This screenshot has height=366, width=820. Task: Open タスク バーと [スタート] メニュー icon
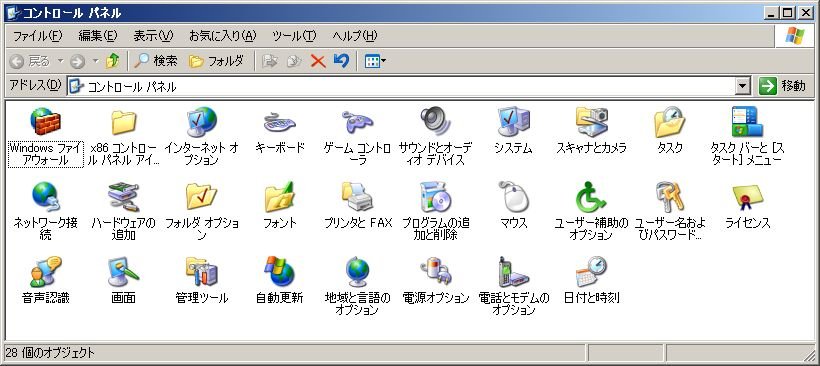[747, 121]
